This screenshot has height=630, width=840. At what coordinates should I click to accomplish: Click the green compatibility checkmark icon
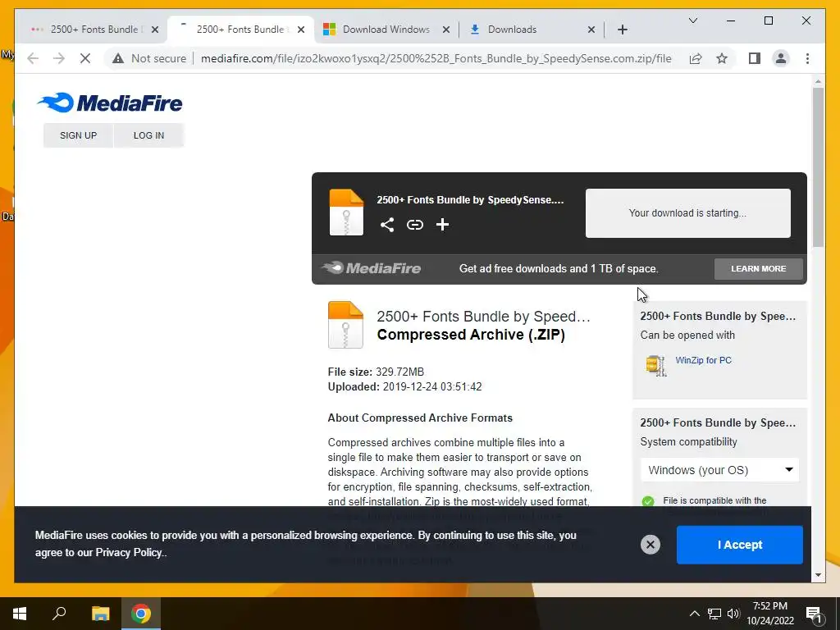click(648, 501)
